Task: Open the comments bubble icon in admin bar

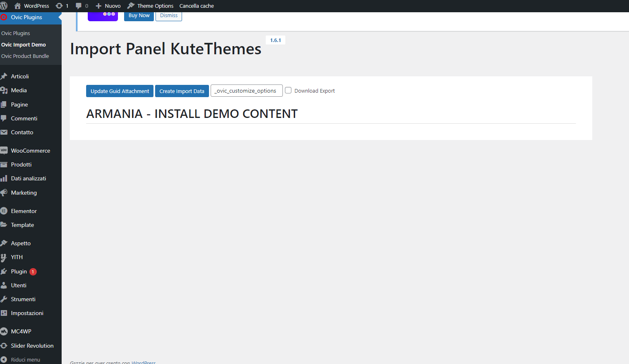Action: click(x=79, y=6)
